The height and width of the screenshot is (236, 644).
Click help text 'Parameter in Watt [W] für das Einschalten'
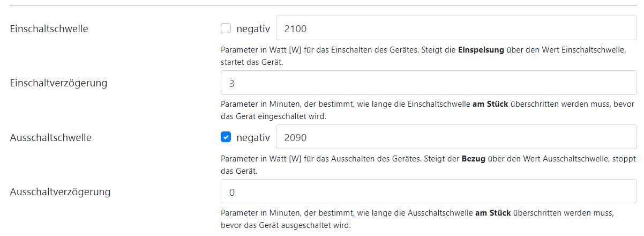(300, 50)
